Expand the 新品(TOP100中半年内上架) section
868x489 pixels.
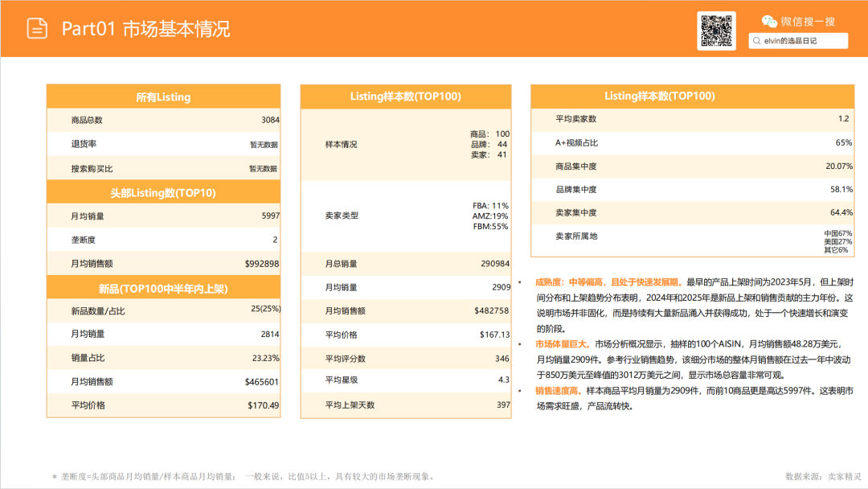(x=163, y=288)
